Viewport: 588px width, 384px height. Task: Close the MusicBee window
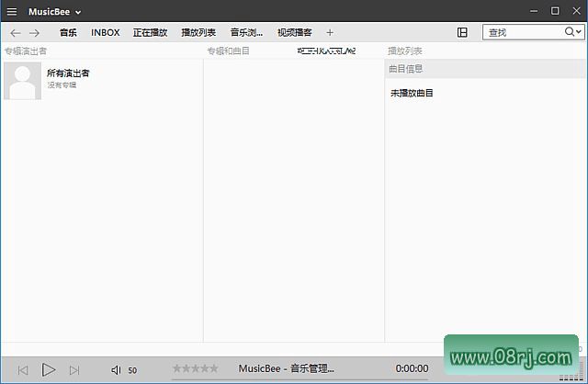576,11
